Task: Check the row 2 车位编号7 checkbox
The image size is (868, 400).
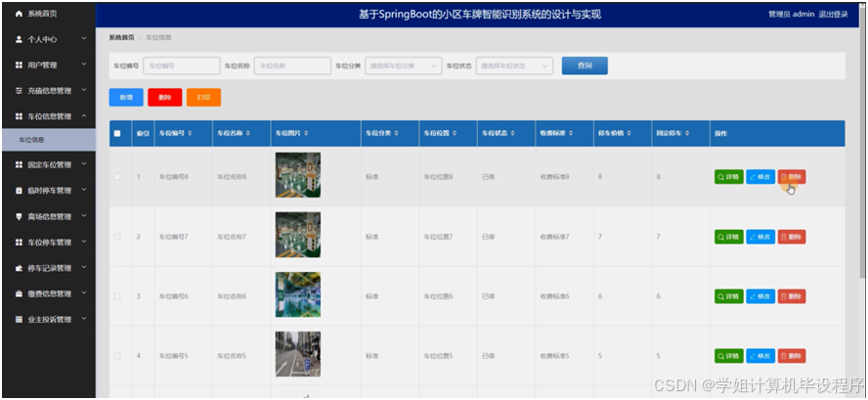Action: [x=117, y=237]
